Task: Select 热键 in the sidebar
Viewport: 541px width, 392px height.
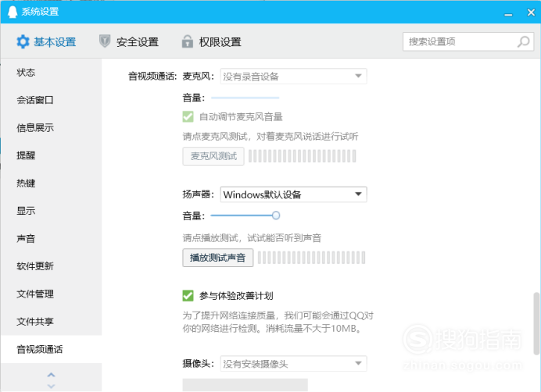Action: (x=51, y=183)
